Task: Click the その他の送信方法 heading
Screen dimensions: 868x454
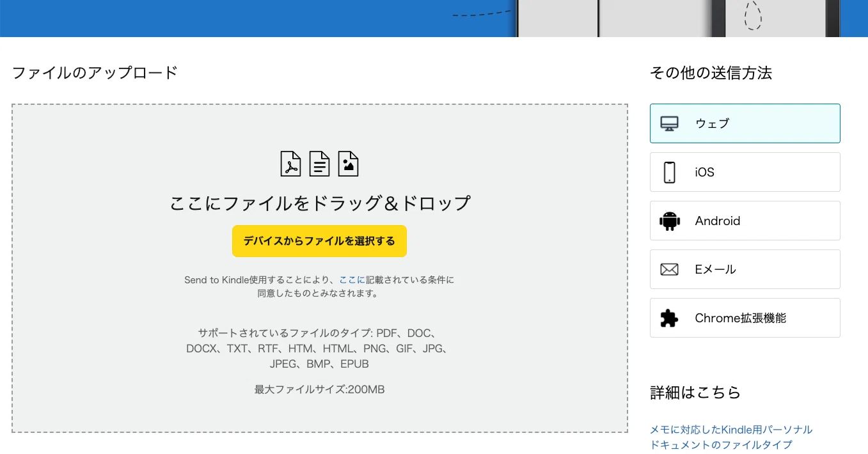Action: click(711, 73)
